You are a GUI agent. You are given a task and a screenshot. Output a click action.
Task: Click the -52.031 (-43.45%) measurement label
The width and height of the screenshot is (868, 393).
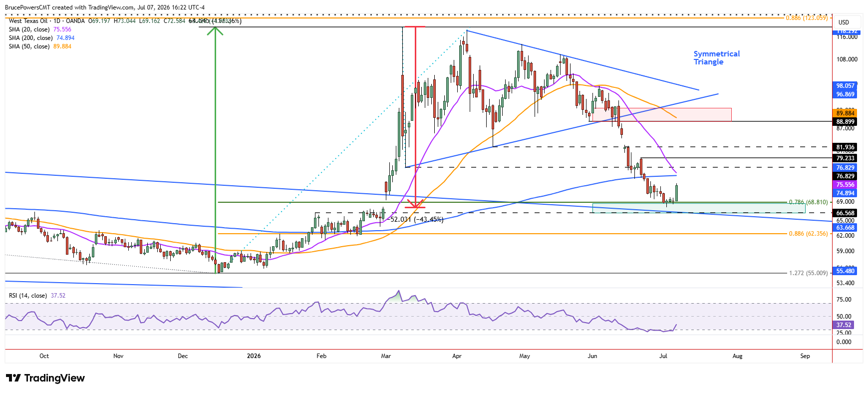tap(416, 219)
